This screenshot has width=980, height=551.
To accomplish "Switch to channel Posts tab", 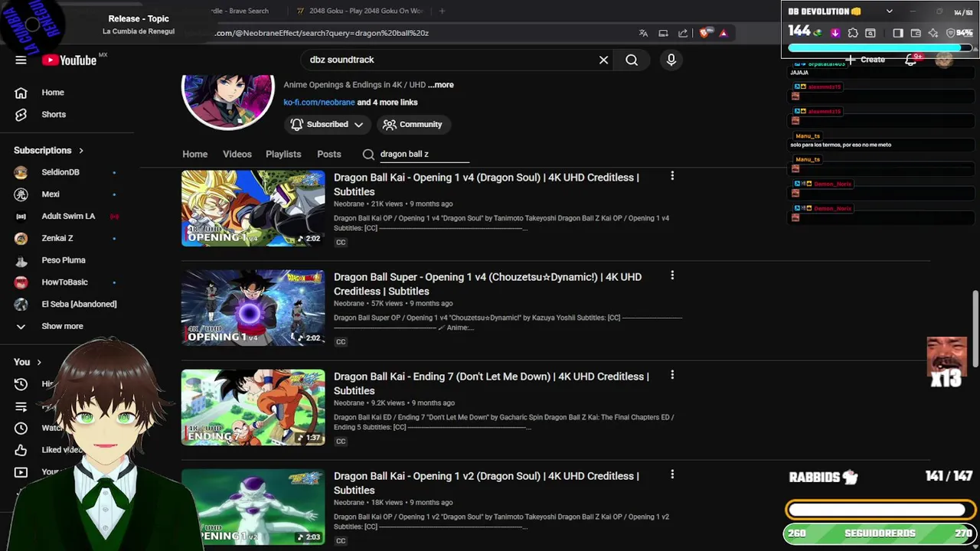I will pos(329,154).
